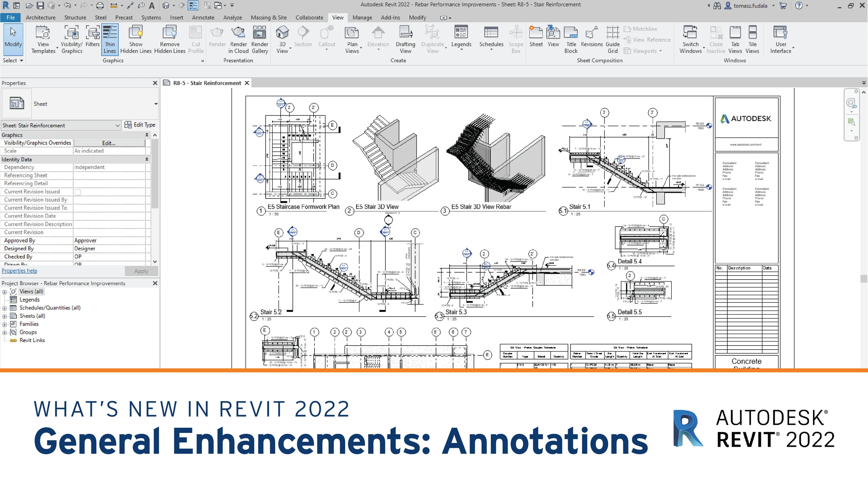Check the Current Revision Issued checkbox

pyautogui.click(x=78, y=192)
